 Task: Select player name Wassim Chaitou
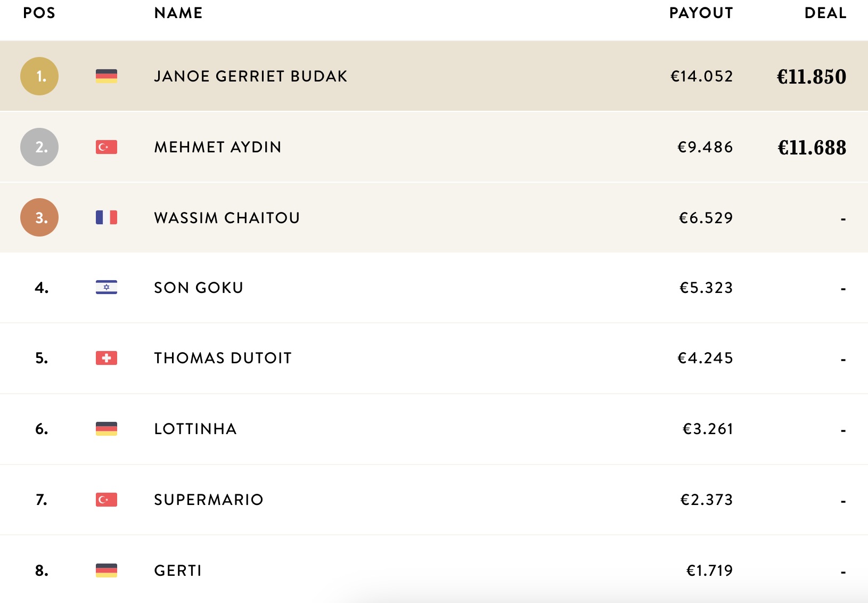click(227, 218)
